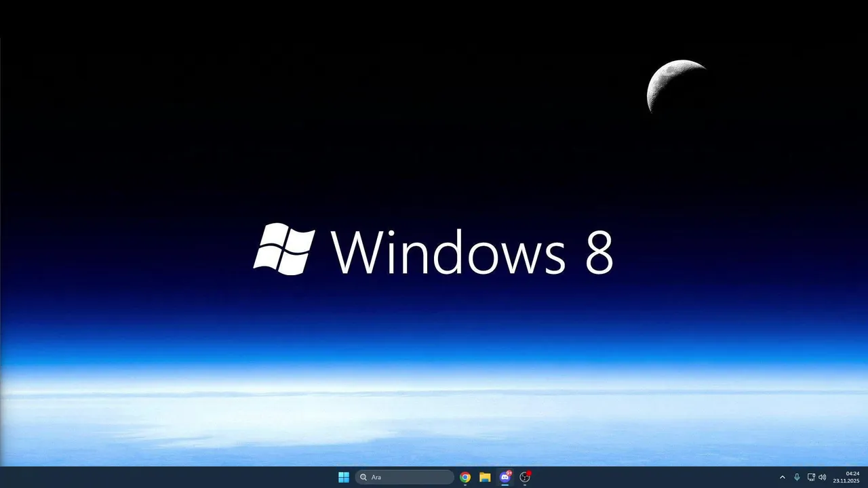Click the microphone tray icon
The image size is (868, 488).
(x=797, y=477)
